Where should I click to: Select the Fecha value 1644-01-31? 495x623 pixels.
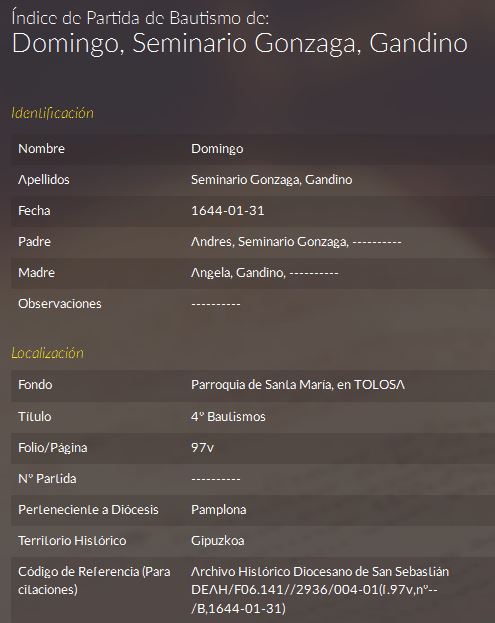(228, 211)
